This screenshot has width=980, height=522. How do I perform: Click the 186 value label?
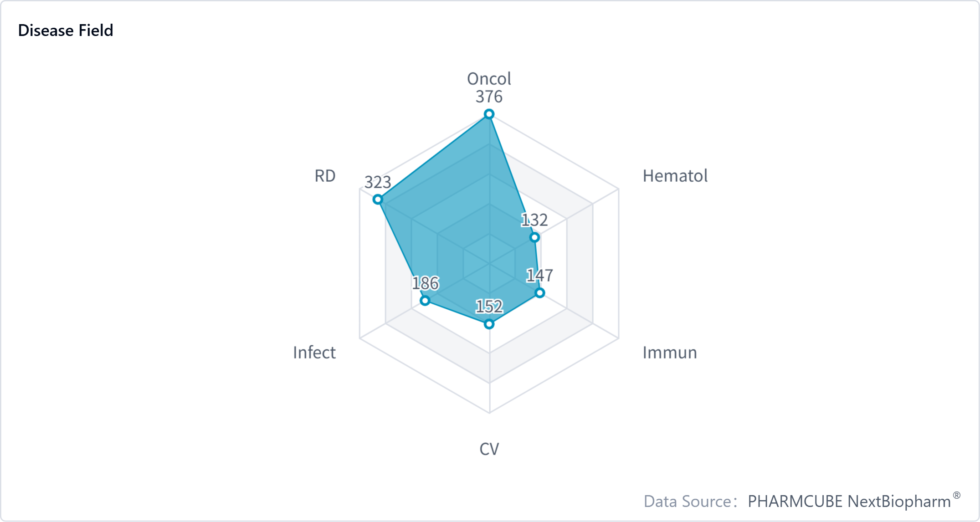tap(425, 283)
